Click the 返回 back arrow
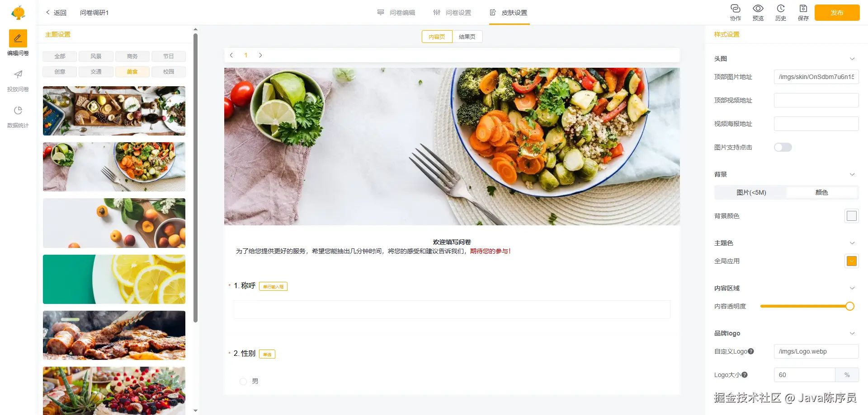The image size is (868, 415). [48, 13]
